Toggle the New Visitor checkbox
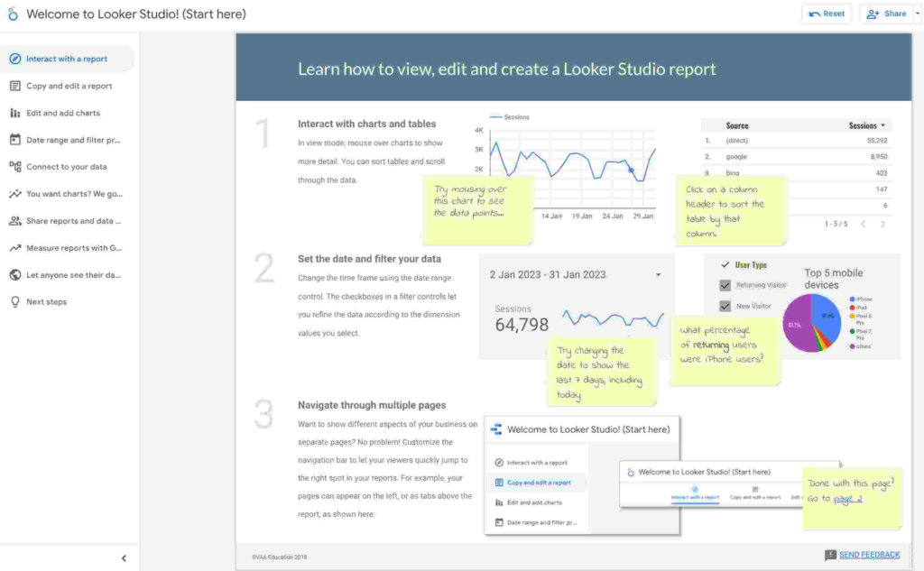924x571 pixels. pyautogui.click(x=724, y=305)
